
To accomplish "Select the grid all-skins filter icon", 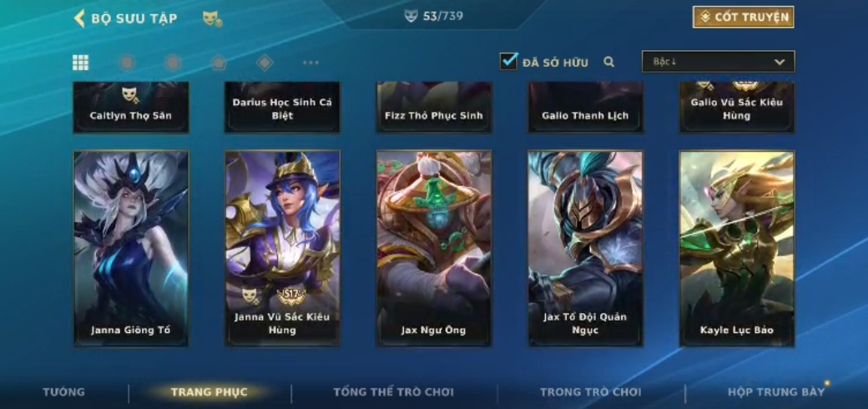I will (x=80, y=63).
